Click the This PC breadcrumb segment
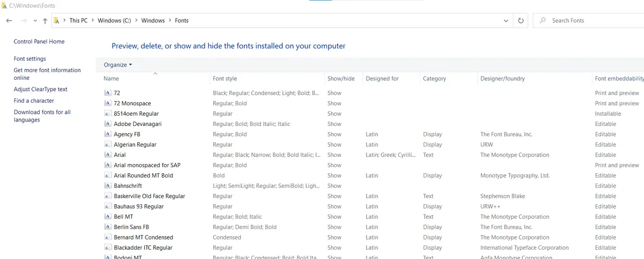Screen dimensions: 644x259 tap(78, 21)
